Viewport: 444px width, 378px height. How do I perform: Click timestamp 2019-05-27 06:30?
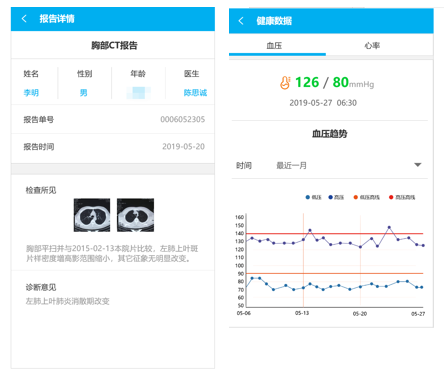point(323,103)
